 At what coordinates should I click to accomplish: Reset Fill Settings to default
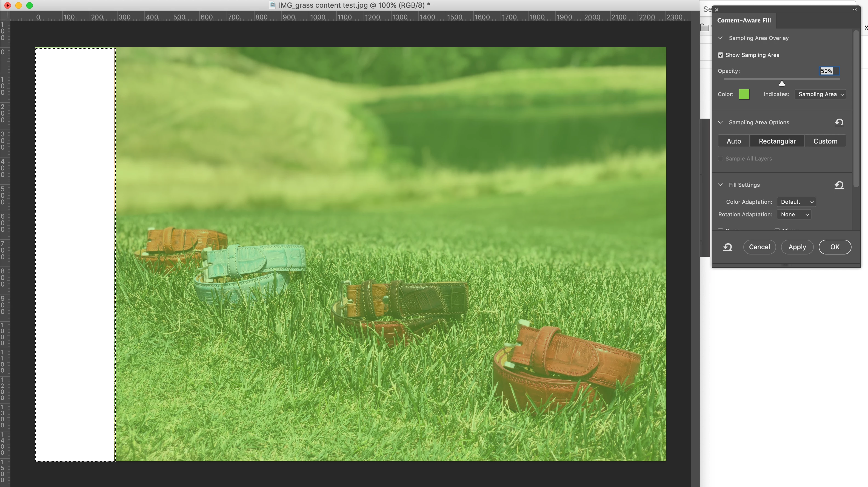(839, 185)
